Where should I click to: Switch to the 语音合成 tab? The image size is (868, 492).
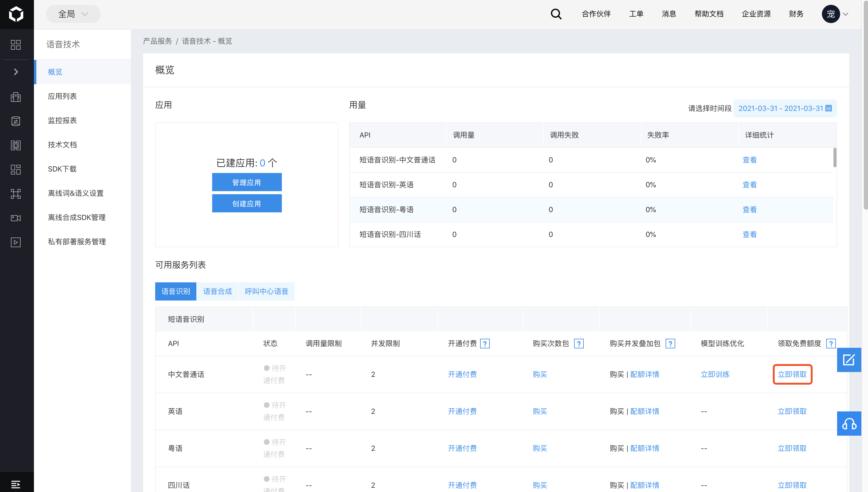[217, 291]
